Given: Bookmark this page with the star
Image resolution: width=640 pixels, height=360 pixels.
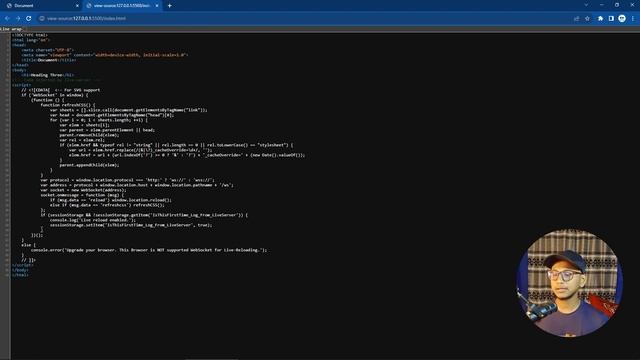Looking at the screenshot, I should (x=587, y=18).
